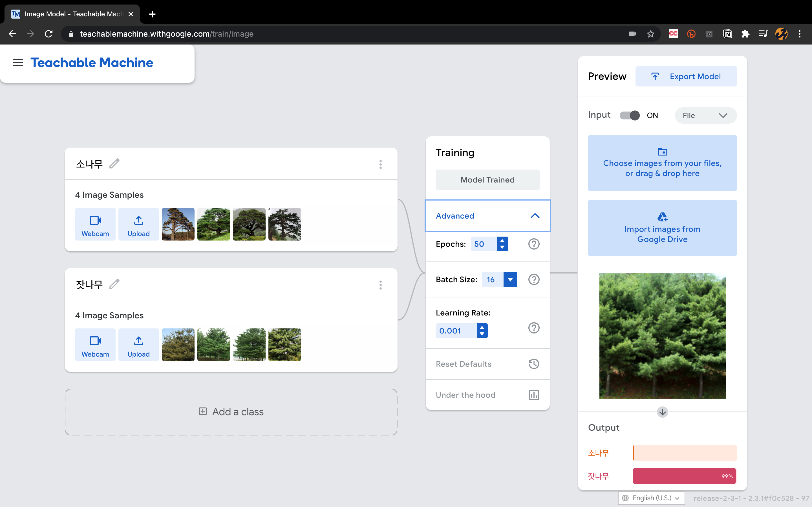The image size is (812, 507).
Task: Decrease Learning Rate with the down stepper
Action: pos(482,334)
